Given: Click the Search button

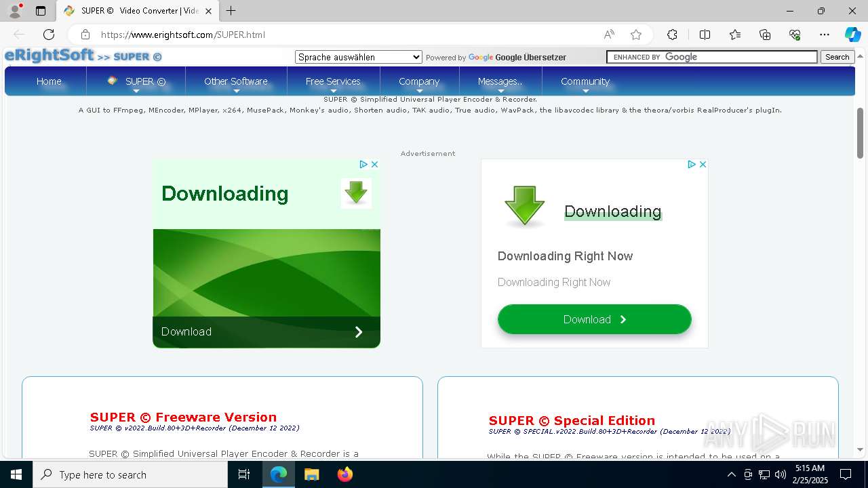Looking at the screenshot, I should click(x=837, y=57).
